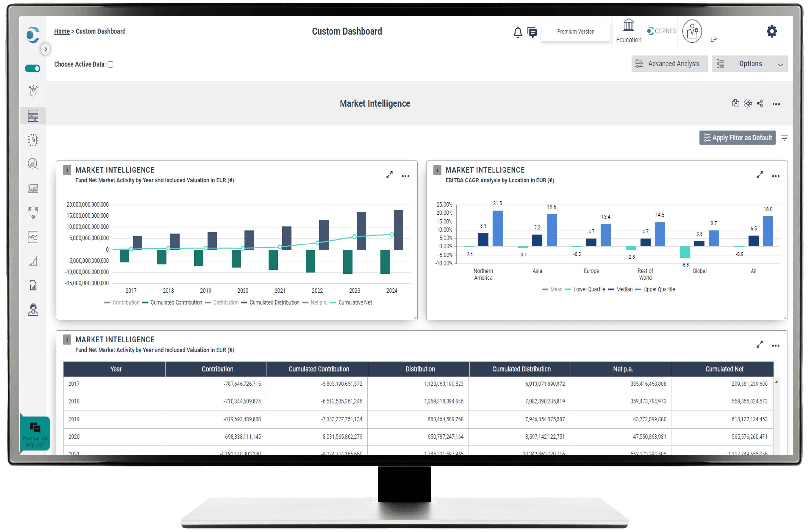Screen dimensions: 812x532
Task: Open the report document sidebar icon
Action: coord(33,285)
